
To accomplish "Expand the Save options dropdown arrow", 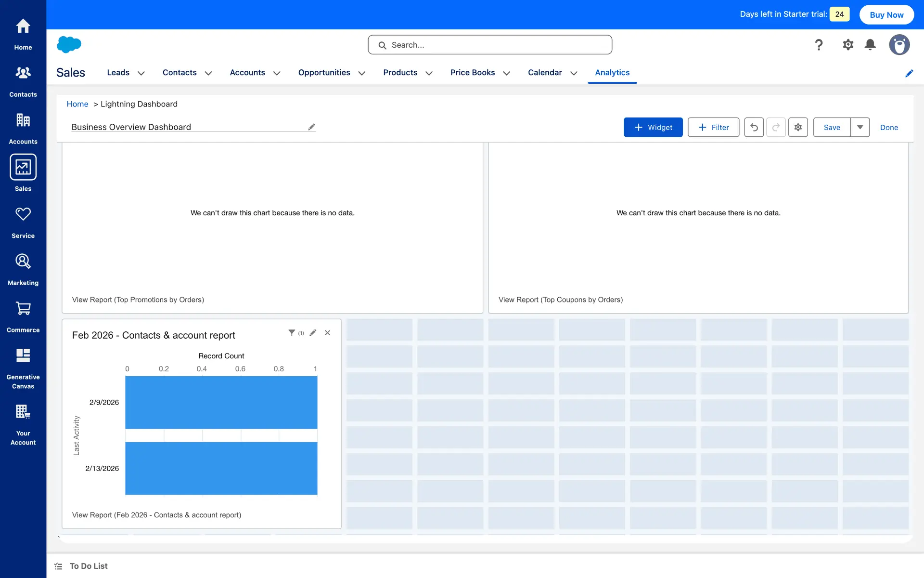I will pyautogui.click(x=860, y=127).
